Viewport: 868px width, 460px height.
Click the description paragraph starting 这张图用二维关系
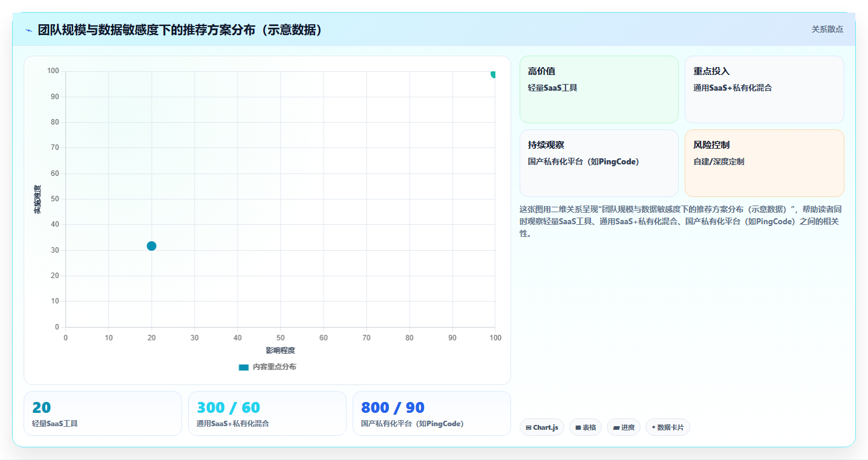[x=680, y=221]
